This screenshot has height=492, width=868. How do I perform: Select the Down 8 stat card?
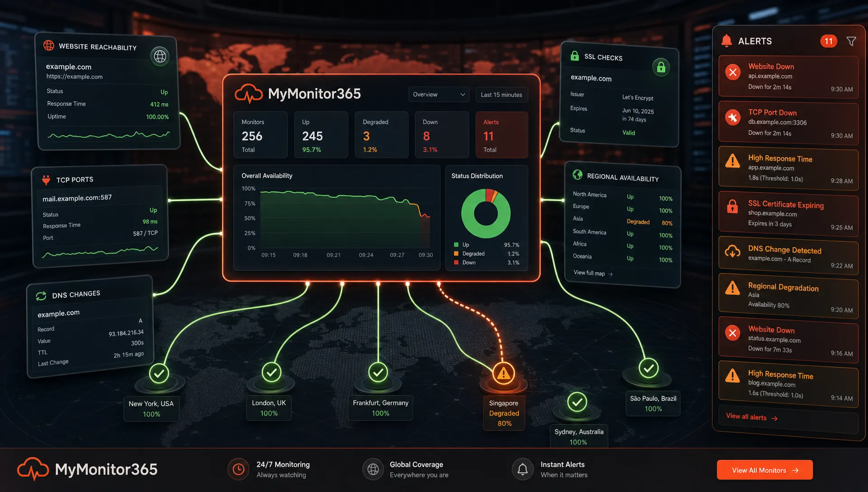click(442, 135)
